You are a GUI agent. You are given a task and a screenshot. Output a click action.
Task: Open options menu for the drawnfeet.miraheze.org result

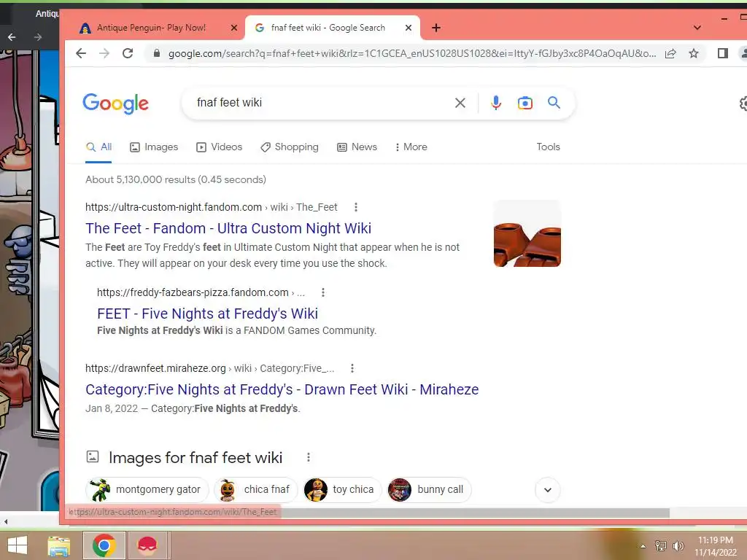click(x=352, y=368)
